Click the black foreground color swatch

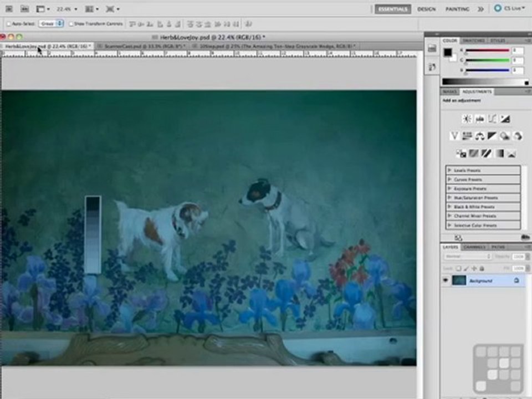pos(448,52)
